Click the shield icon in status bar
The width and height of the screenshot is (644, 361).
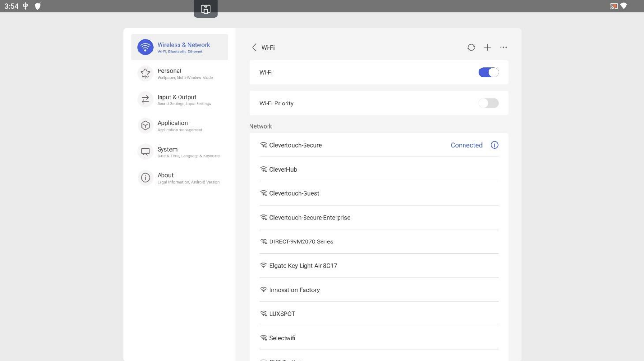point(37,6)
